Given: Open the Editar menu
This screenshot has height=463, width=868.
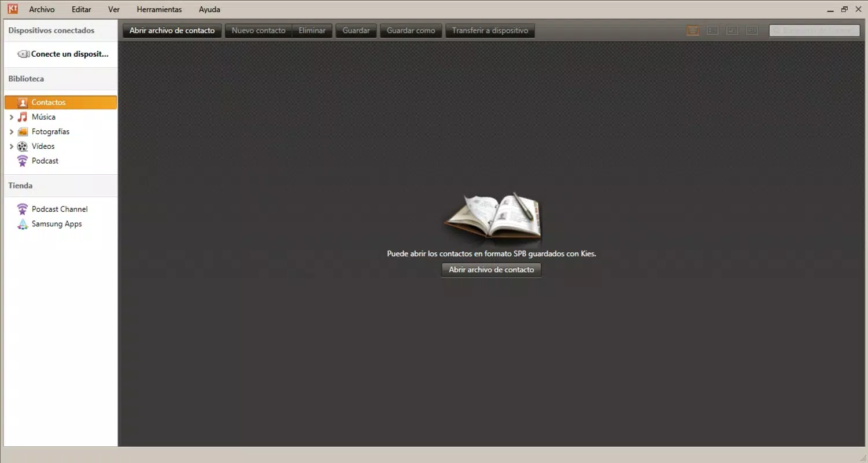Looking at the screenshot, I should pyautogui.click(x=82, y=9).
